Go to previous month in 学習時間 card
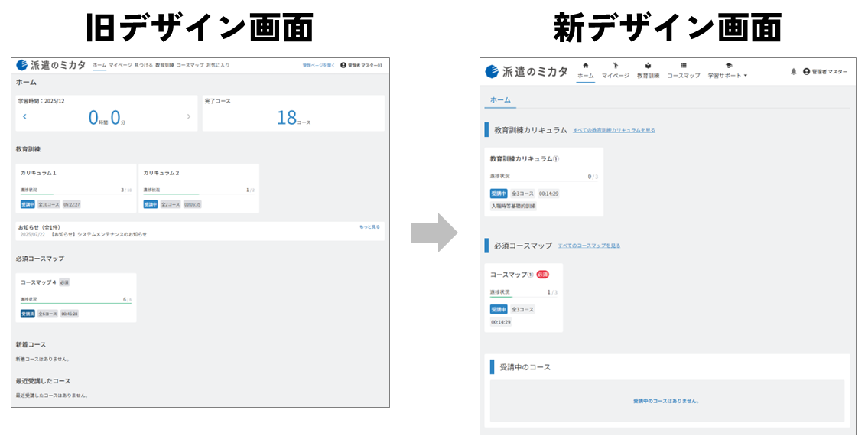This screenshot has width=868, height=446. click(24, 116)
